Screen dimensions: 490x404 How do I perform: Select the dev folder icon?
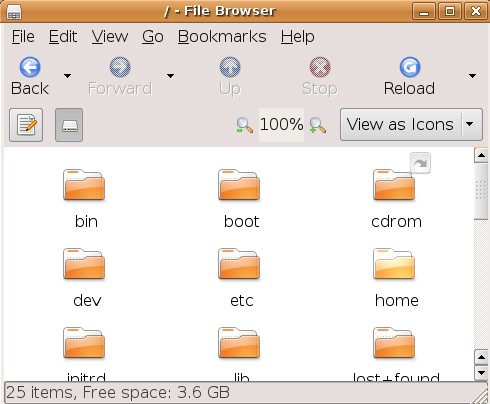click(84, 263)
